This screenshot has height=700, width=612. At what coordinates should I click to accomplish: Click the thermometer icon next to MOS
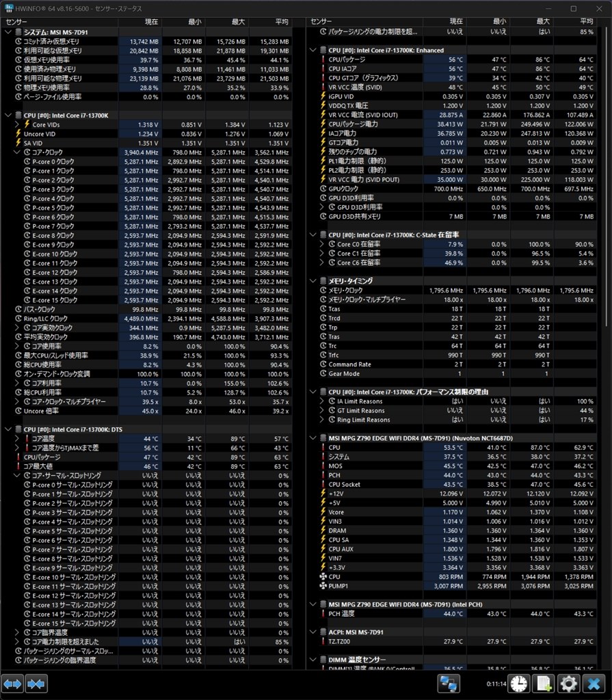point(323,466)
